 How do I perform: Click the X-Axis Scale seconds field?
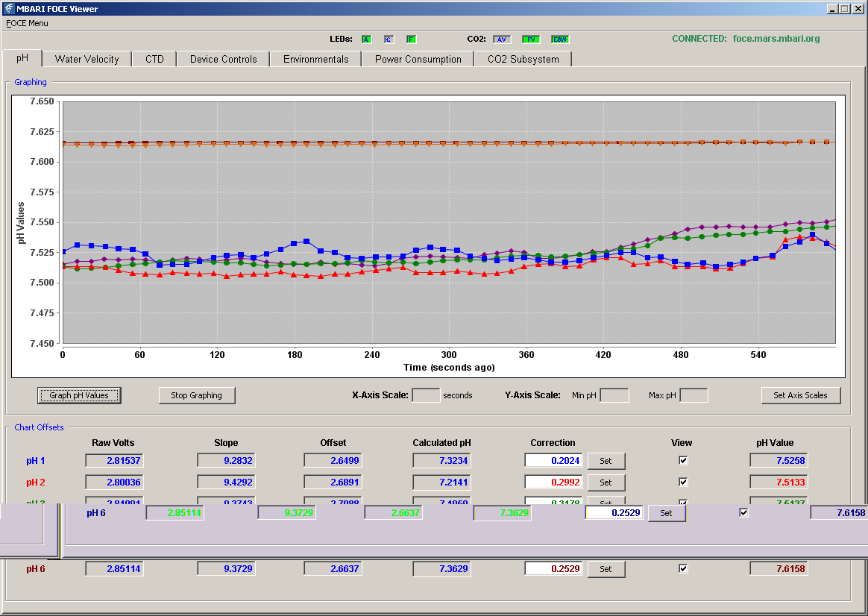point(427,395)
